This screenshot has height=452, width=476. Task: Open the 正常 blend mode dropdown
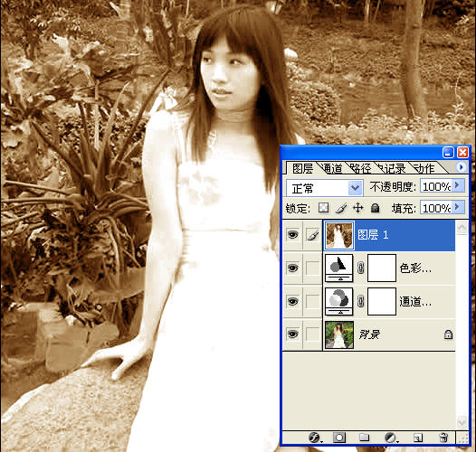tap(325, 188)
